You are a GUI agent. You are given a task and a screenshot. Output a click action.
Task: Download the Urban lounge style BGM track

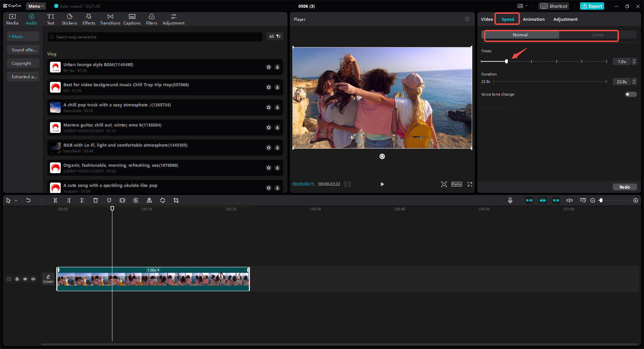tap(277, 67)
